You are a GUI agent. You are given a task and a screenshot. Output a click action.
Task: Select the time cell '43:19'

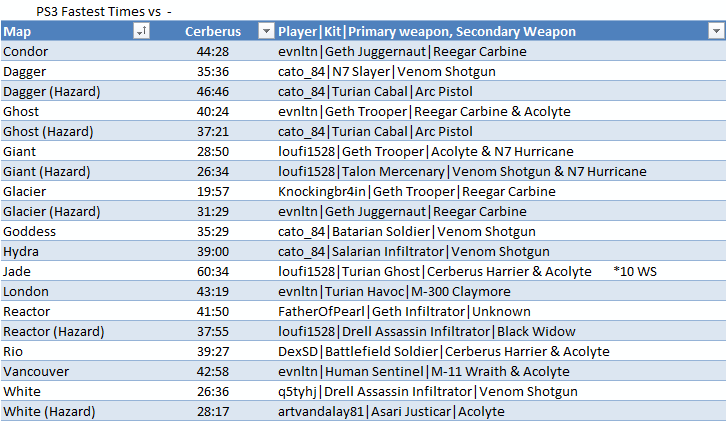click(x=213, y=291)
